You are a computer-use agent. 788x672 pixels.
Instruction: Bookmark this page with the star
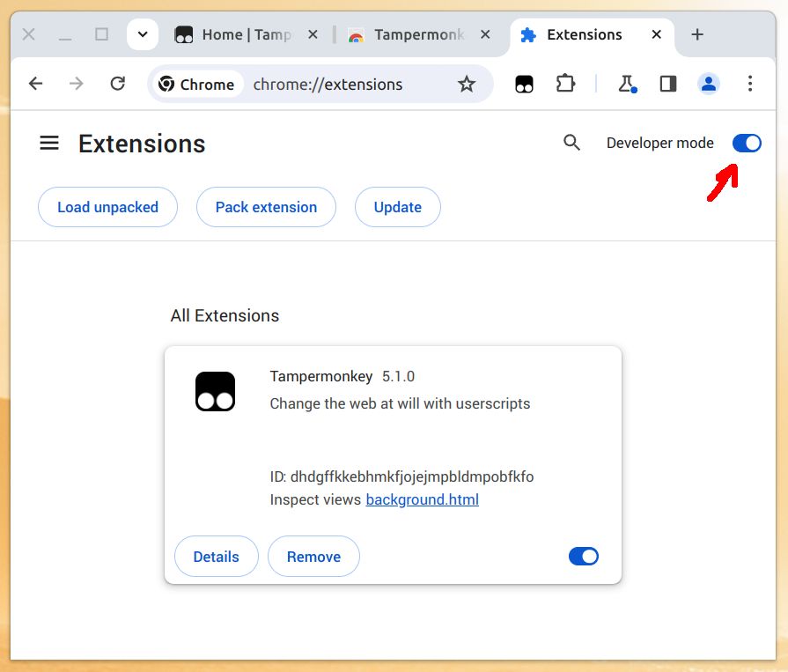467,84
